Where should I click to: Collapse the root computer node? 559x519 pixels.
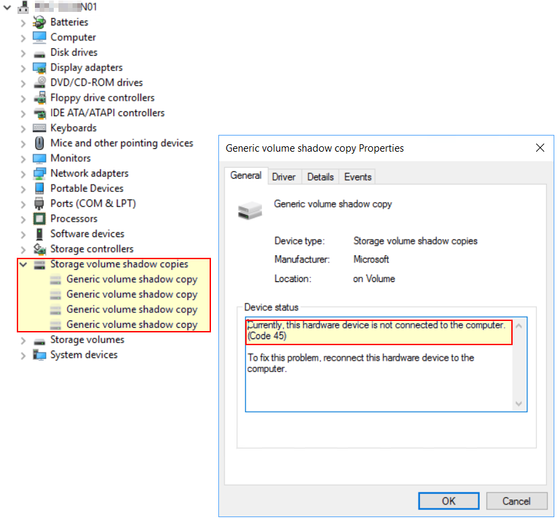7,7
